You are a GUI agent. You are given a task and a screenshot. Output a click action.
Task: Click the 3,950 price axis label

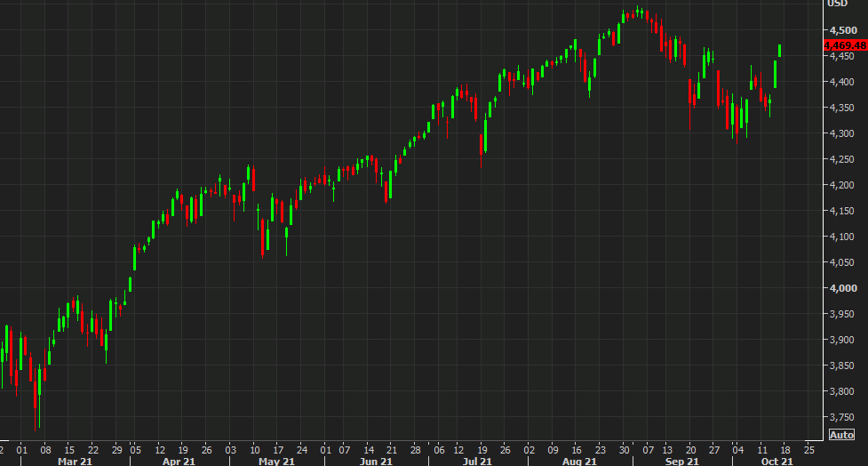tap(841, 314)
